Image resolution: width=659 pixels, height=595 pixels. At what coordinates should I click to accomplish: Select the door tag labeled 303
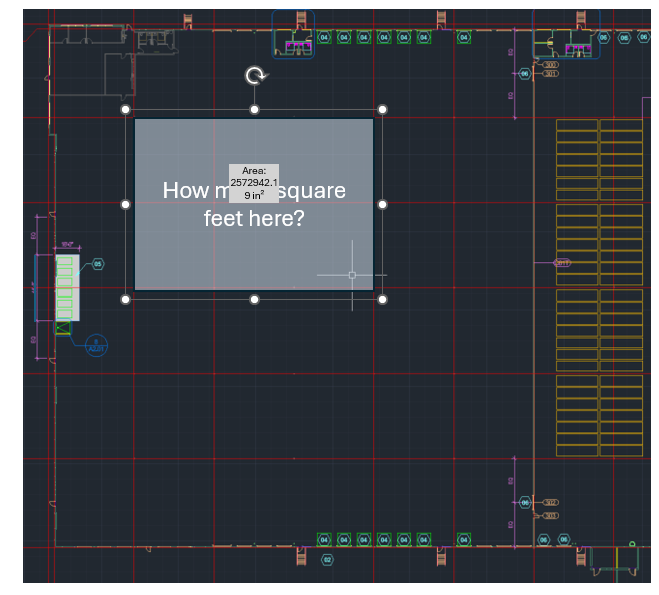(x=550, y=516)
